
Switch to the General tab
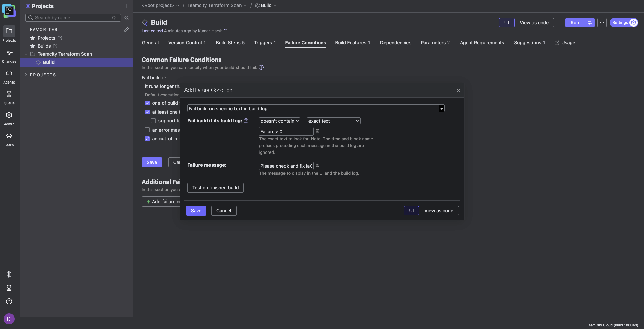(x=150, y=43)
